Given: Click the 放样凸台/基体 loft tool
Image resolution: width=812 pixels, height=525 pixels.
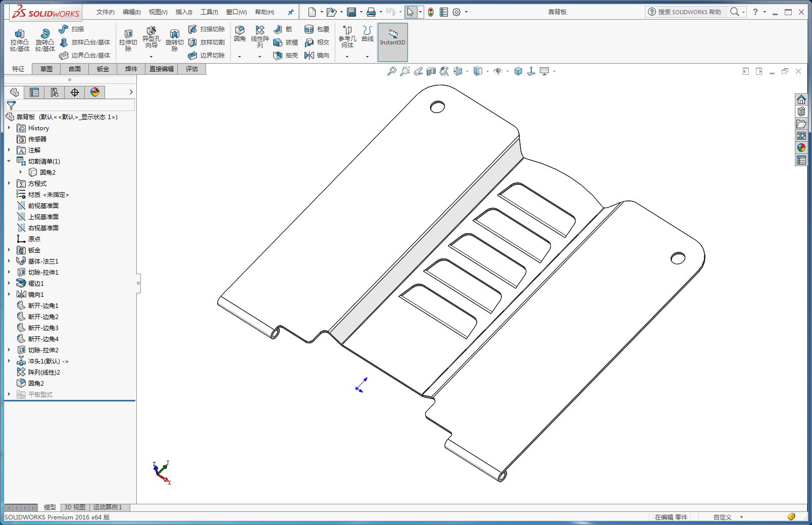Looking at the screenshot, I should click(84, 42).
